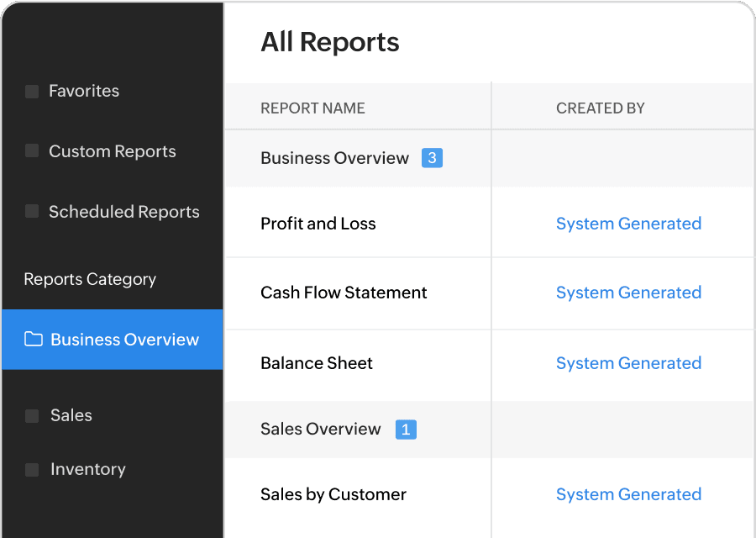This screenshot has width=756, height=538.
Task: Click the All Reports page title
Action: (330, 42)
